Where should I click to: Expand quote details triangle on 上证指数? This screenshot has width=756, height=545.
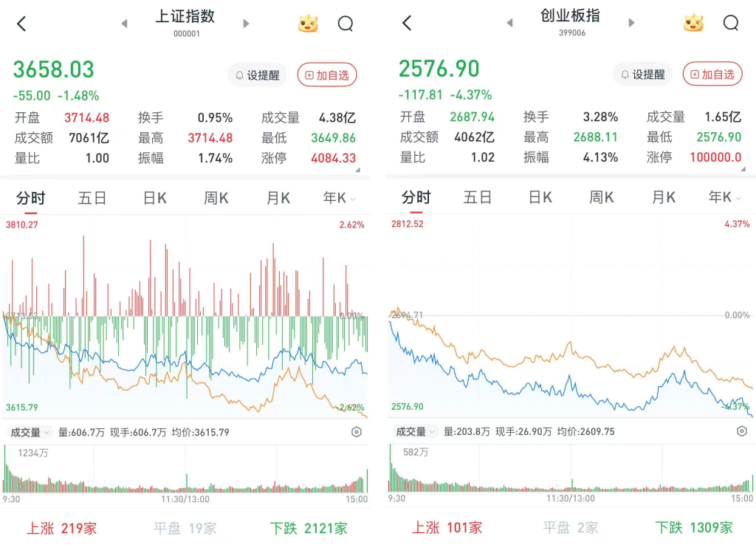358,171
